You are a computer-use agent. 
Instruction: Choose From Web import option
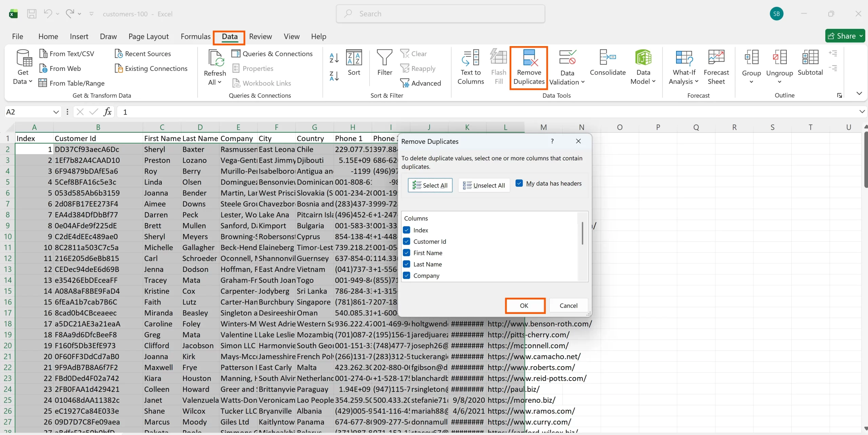[60, 68]
